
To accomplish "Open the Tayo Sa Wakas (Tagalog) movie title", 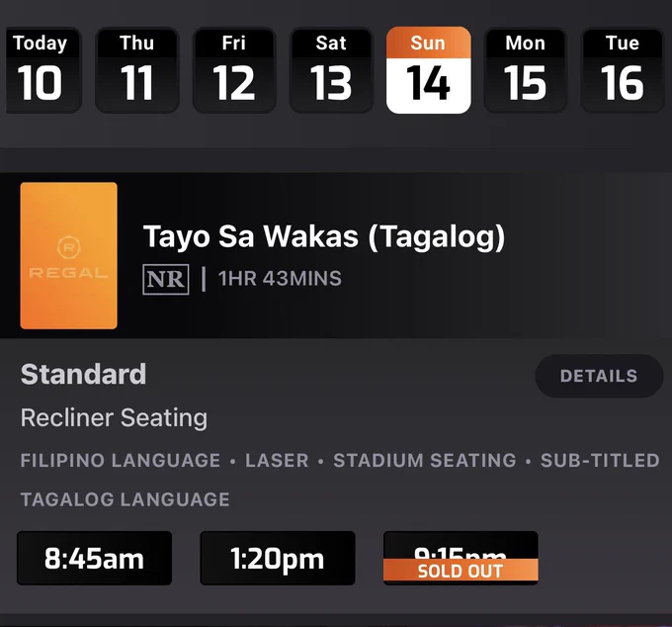I will tap(324, 236).
